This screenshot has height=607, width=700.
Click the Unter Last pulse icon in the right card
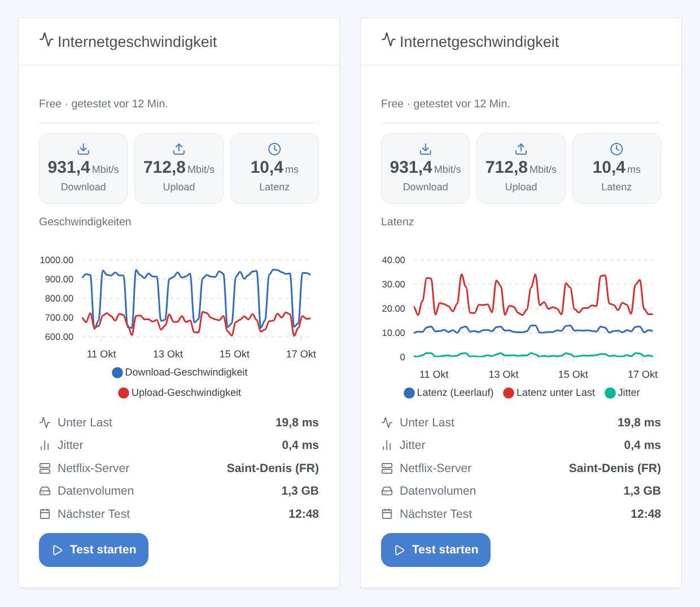(387, 422)
